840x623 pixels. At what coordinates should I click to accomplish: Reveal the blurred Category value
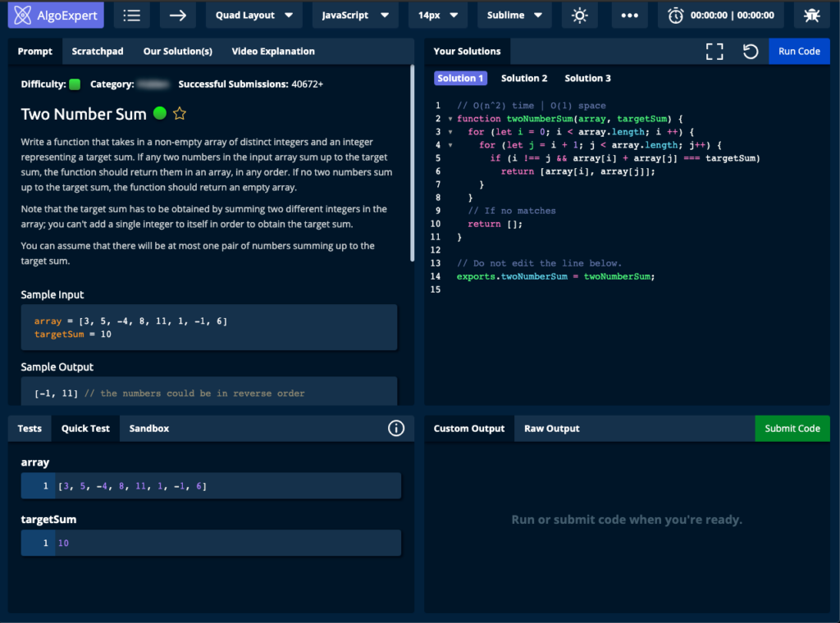(153, 84)
